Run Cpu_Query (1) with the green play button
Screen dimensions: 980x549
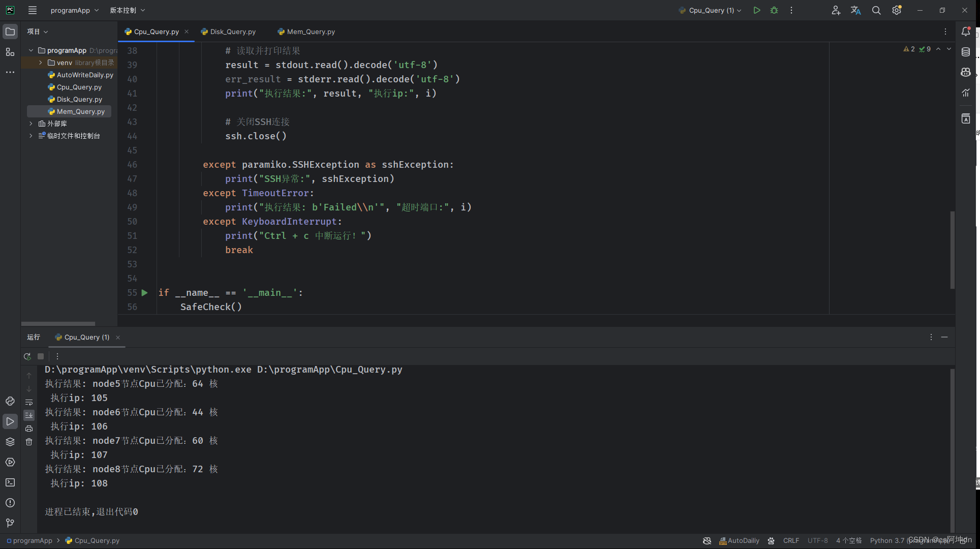pyautogui.click(x=757, y=10)
